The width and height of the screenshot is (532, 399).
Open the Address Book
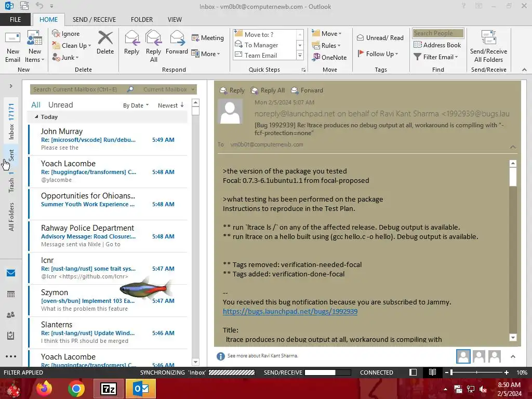coord(437,45)
